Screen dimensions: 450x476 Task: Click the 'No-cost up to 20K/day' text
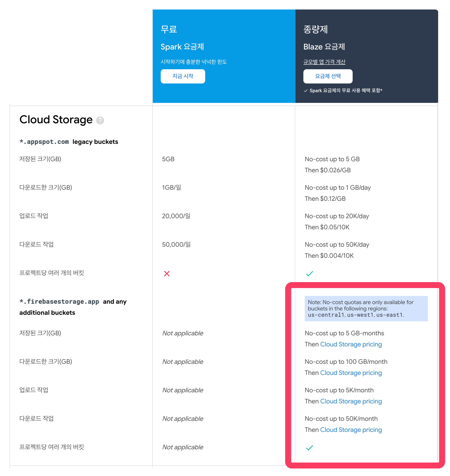pos(337,216)
